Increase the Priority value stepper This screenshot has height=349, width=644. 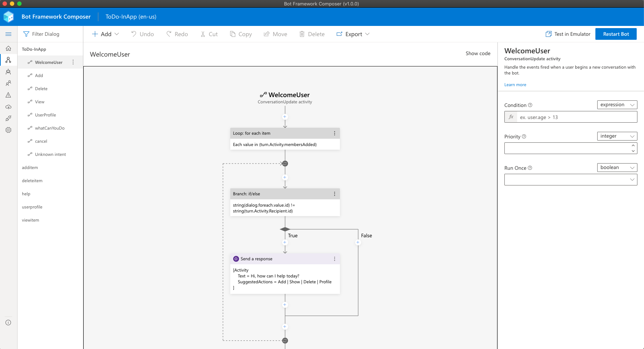pyautogui.click(x=633, y=146)
